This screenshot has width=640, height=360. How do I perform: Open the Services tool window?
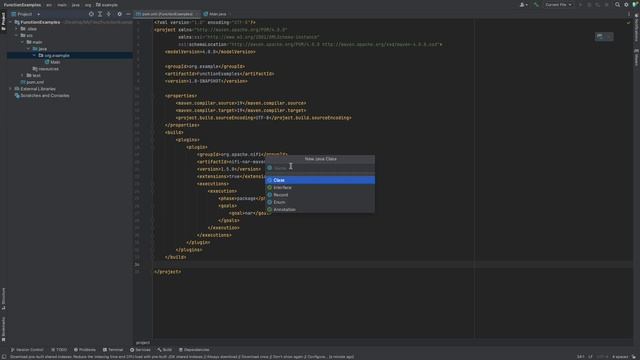140,350
